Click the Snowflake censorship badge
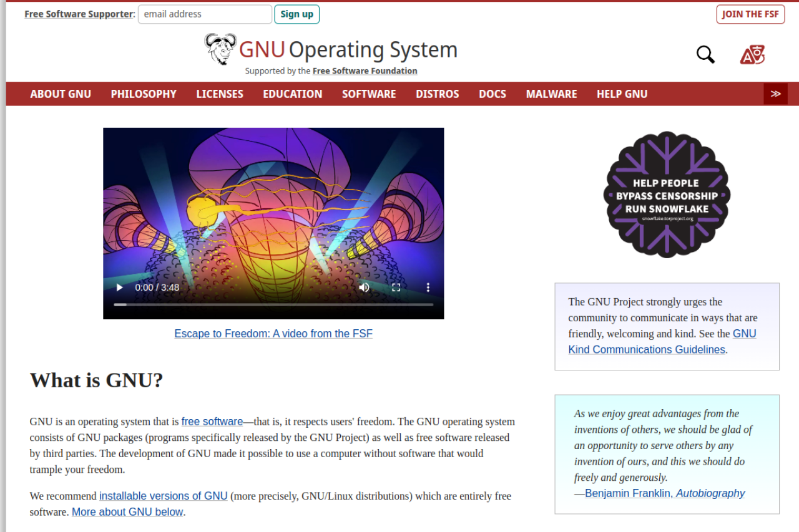The width and height of the screenshot is (799, 532). (x=667, y=195)
